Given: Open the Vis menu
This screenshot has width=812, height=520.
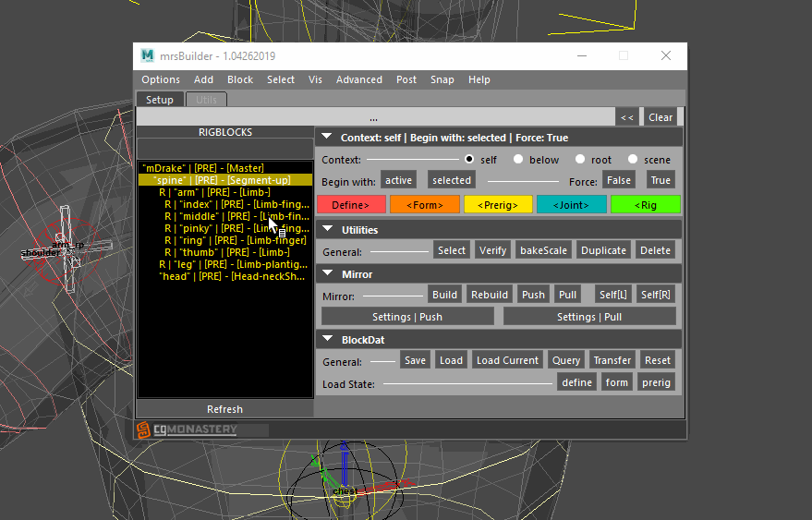Looking at the screenshot, I should tap(315, 79).
